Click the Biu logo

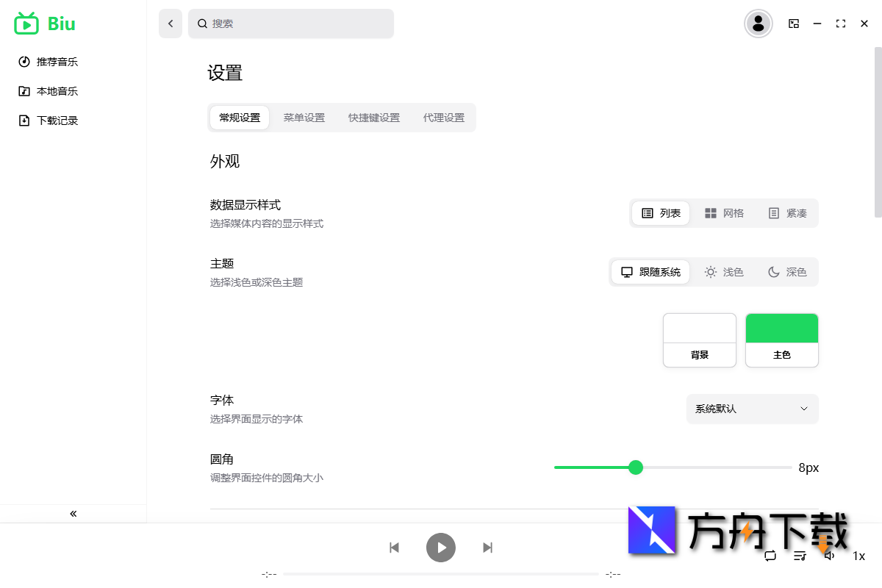coord(44,24)
